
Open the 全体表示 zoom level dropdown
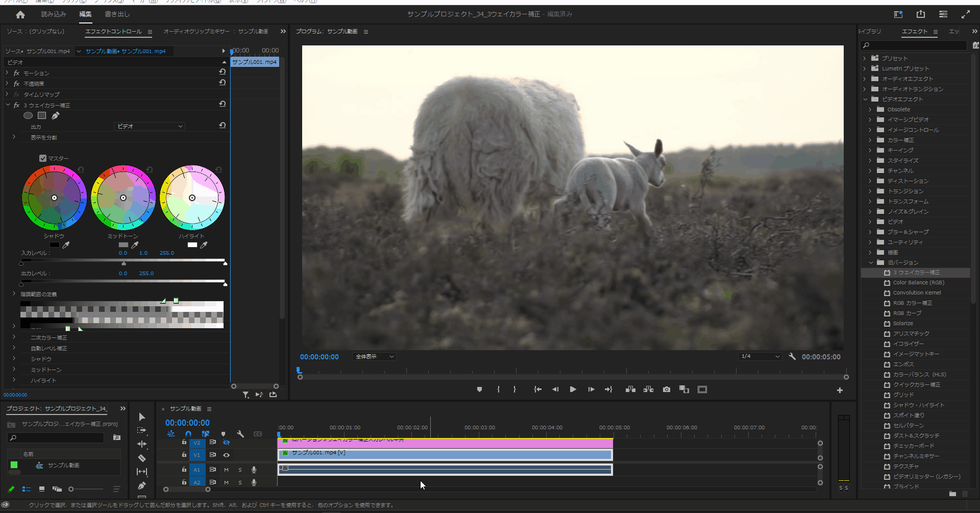pyautogui.click(x=375, y=356)
